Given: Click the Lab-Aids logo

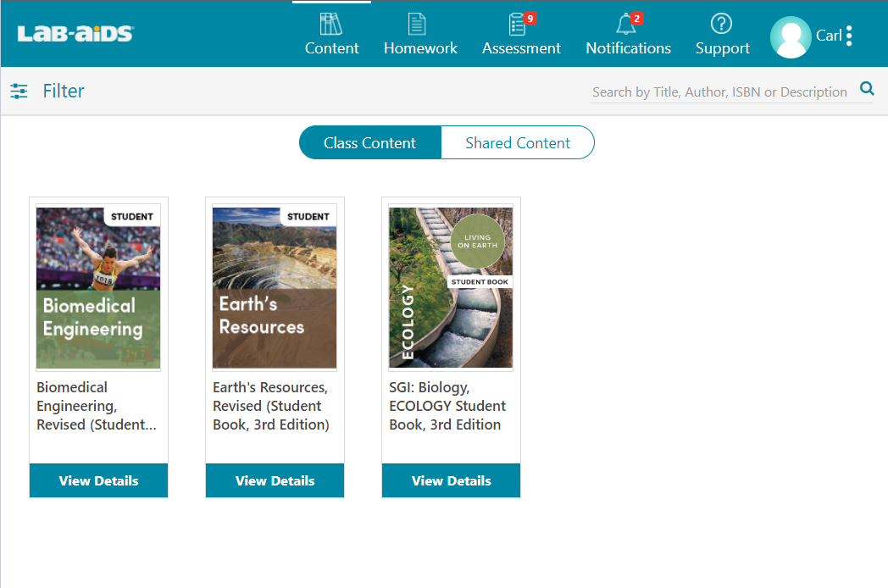Looking at the screenshot, I should coord(75,34).
